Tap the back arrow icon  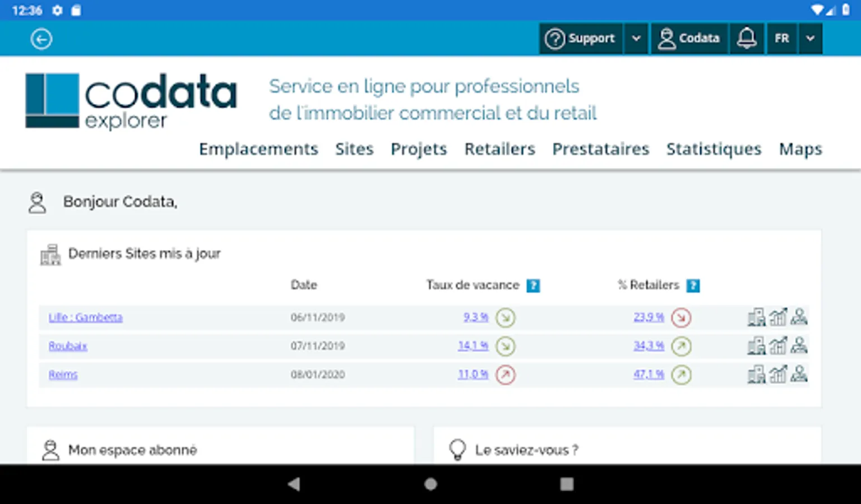pos(41,39)
